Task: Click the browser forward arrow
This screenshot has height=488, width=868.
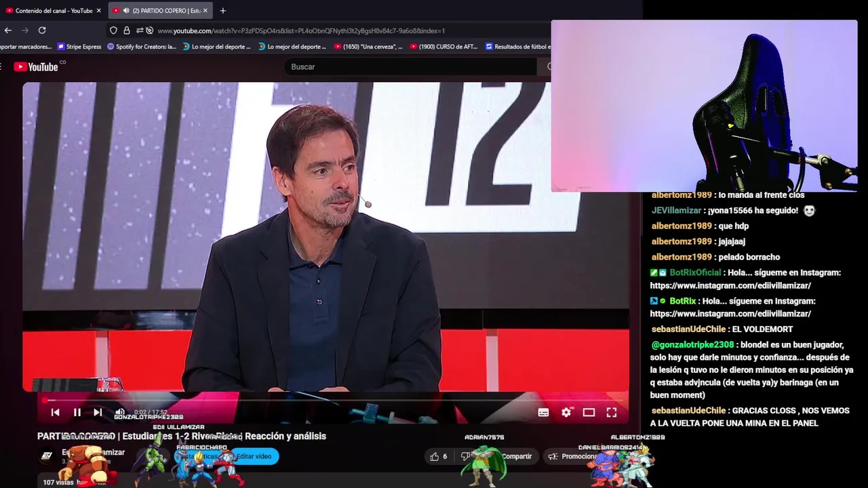Action: click(25, 30)
